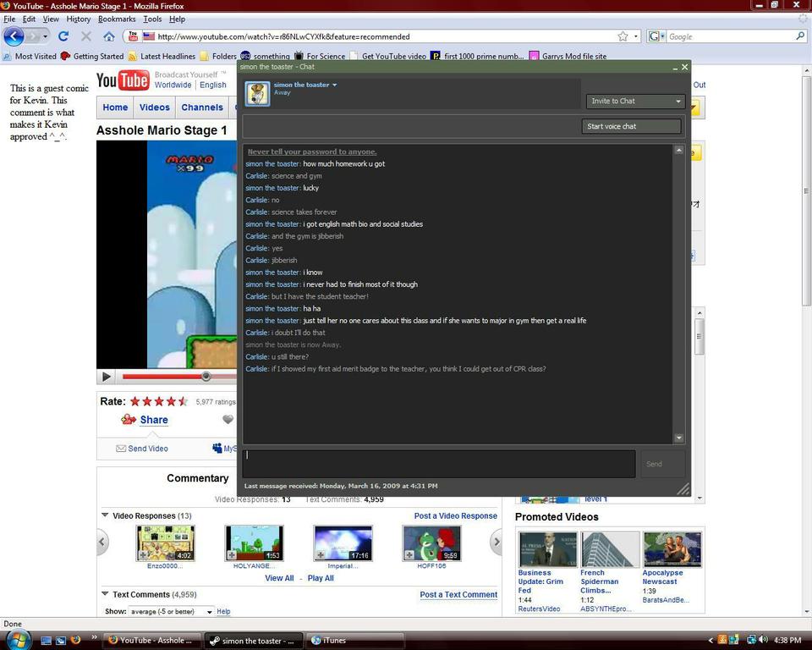This screenshot has width=812, height=650.
Task: Expand quick launch overflow chevron
Action: click(94, 637)
